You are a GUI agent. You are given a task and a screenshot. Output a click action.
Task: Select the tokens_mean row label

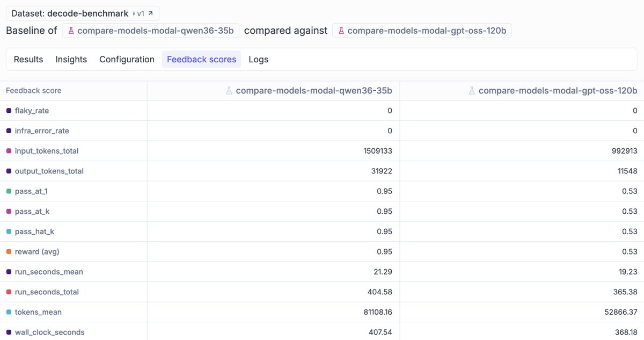pyautogui.click(x=38, y=312)
